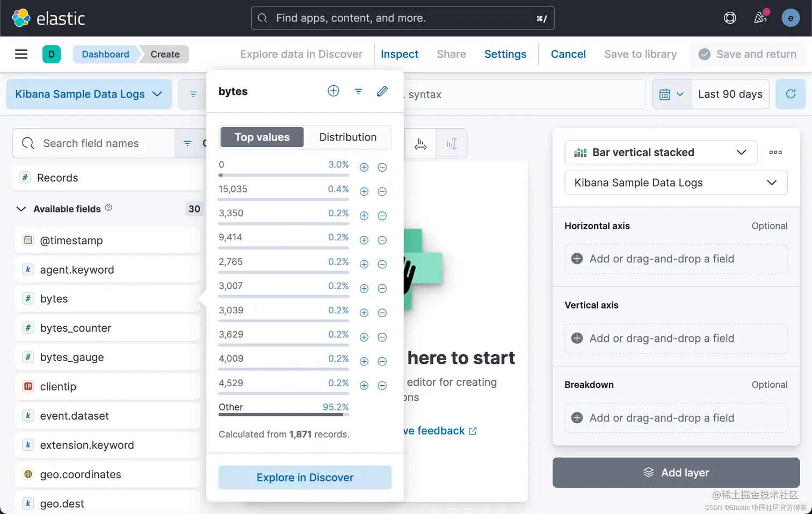Screen dimensions: 812x514
Task: Filter for value 15,035
Action: pyautogui.click(x=364, y=192)
